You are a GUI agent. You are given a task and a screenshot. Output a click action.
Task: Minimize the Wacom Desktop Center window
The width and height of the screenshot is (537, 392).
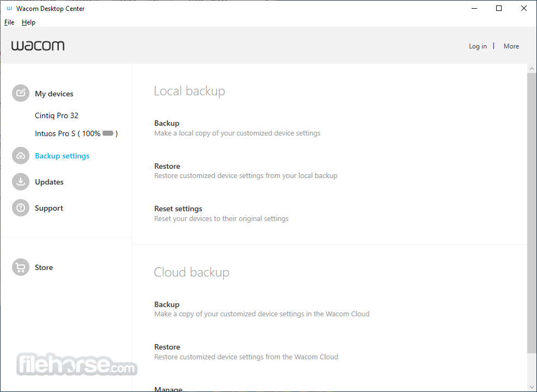point(474,8)
